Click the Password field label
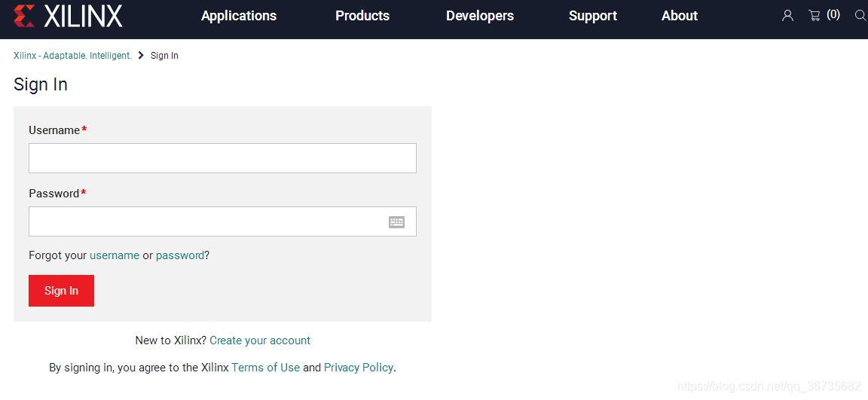This screenshot has width=868, height=400. coord(53,194)
